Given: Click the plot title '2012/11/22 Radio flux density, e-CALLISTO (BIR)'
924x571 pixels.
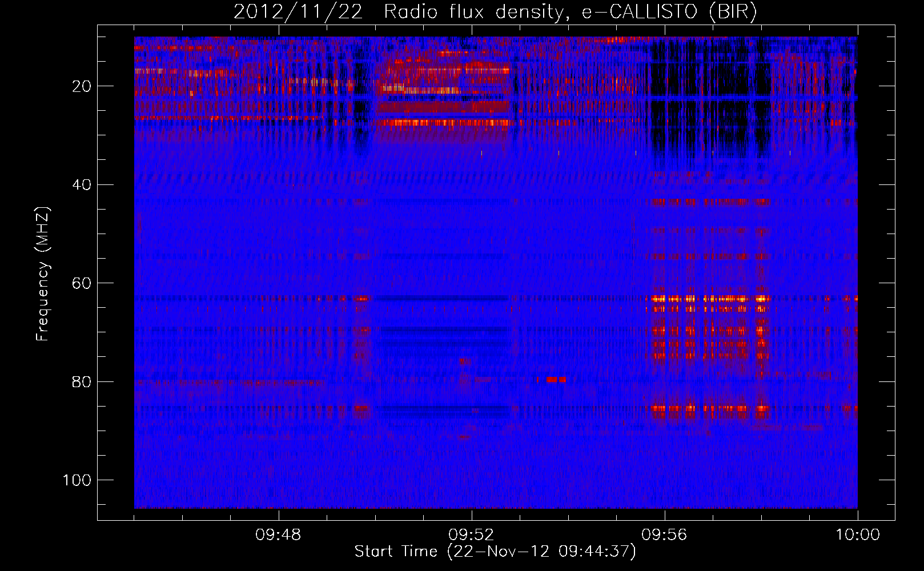Looking at the screenshot, I should point(495,12).
